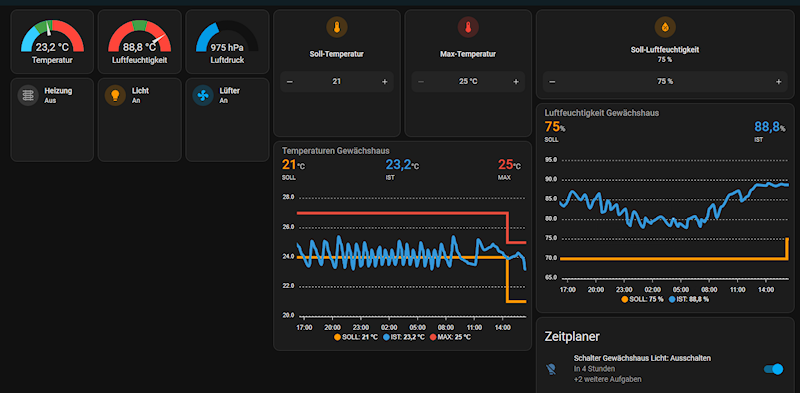Image resolution: width=800 pixels, height=393 pixels.
Task: Click the Soll-Luftfeuchtigkeit water drop icon
Action: [665, 27]
